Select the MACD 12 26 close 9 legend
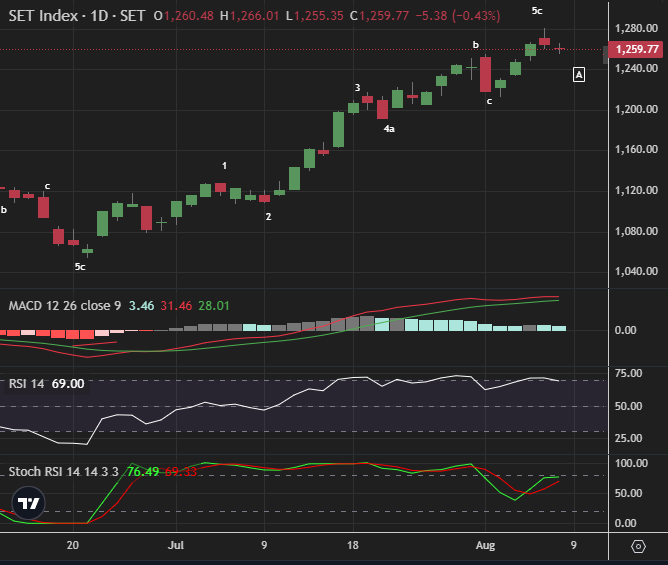Screen dimensions: 668x565 pyautogui.click(x=65, y=306)
